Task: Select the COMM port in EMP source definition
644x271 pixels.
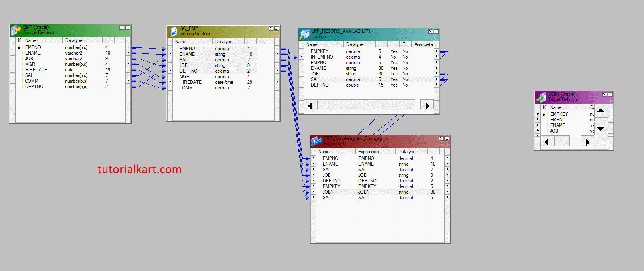Action: tap(32, 81)
